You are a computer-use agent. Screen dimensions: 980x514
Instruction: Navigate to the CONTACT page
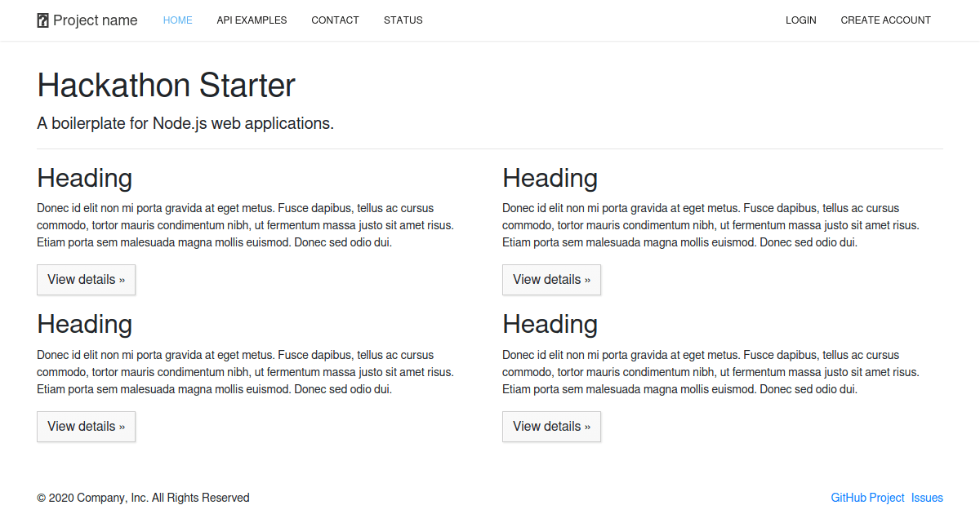tap(335, 20)
